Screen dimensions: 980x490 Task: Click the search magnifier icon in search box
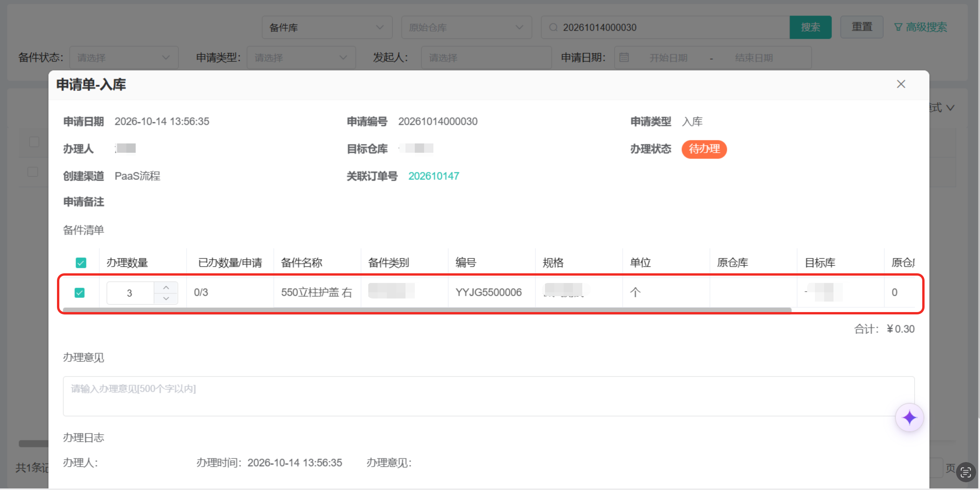tap(553, 28)
